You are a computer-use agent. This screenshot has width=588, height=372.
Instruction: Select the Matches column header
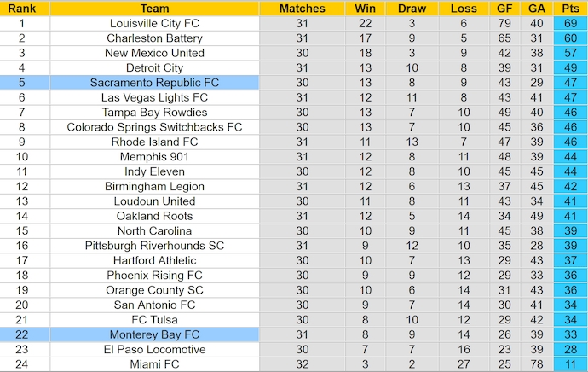pos(303,9)
